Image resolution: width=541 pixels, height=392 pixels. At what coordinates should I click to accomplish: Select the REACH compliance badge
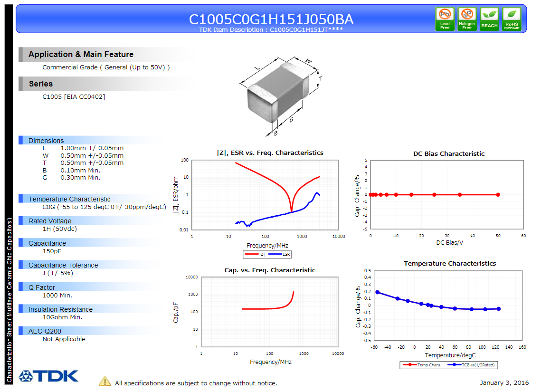coord(489,19)
